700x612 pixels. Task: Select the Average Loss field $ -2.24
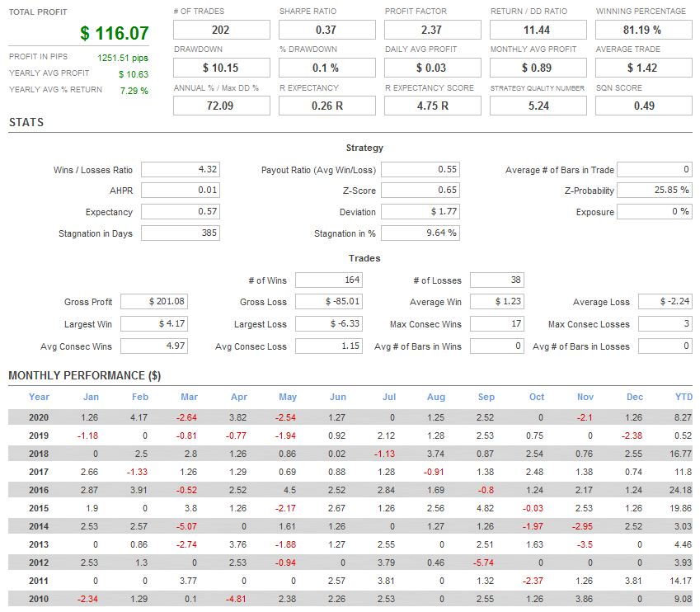665,302
